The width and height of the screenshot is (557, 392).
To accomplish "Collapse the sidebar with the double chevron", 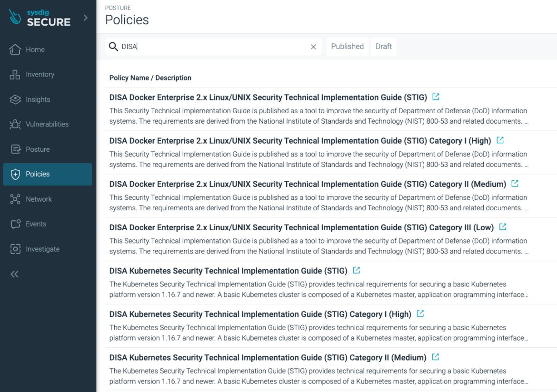I will click(x=15, y=274).
